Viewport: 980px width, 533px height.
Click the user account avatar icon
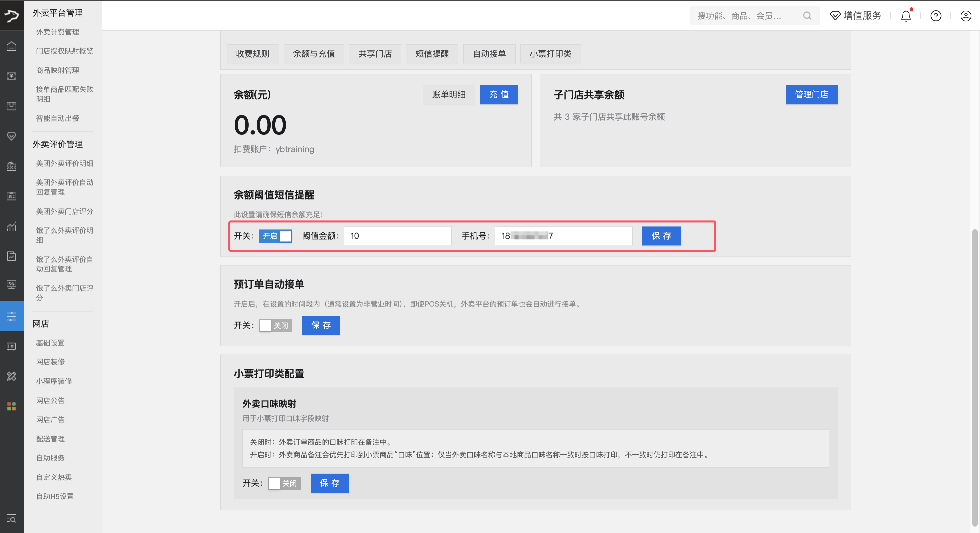point(966,16)
